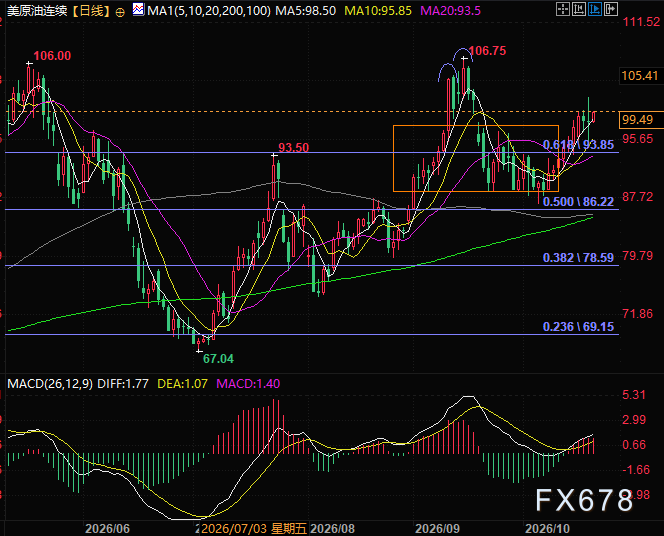Screen dimensions: 664x536
Task: Click the MACD:1.40 value
Action: (x=248, y=384)
